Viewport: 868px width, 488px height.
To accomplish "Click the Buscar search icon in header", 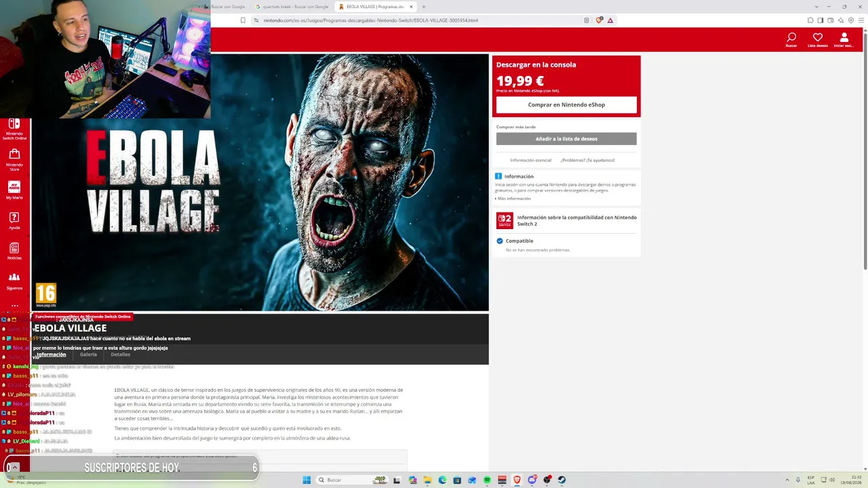I will point(791,40).
